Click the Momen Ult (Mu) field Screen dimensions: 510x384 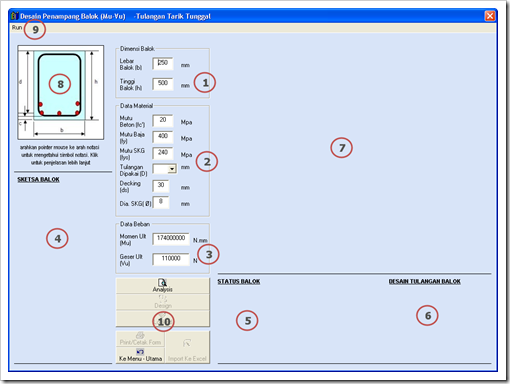(171, 239)
